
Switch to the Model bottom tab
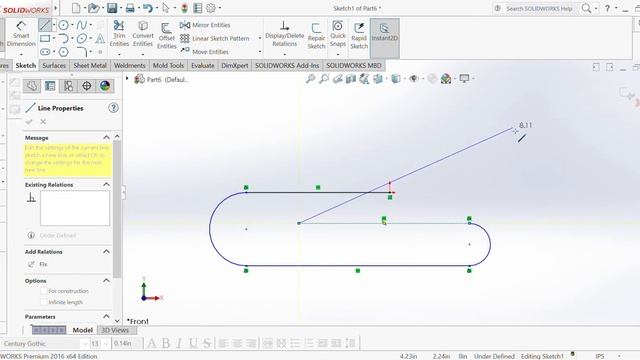tap(82, 330)
